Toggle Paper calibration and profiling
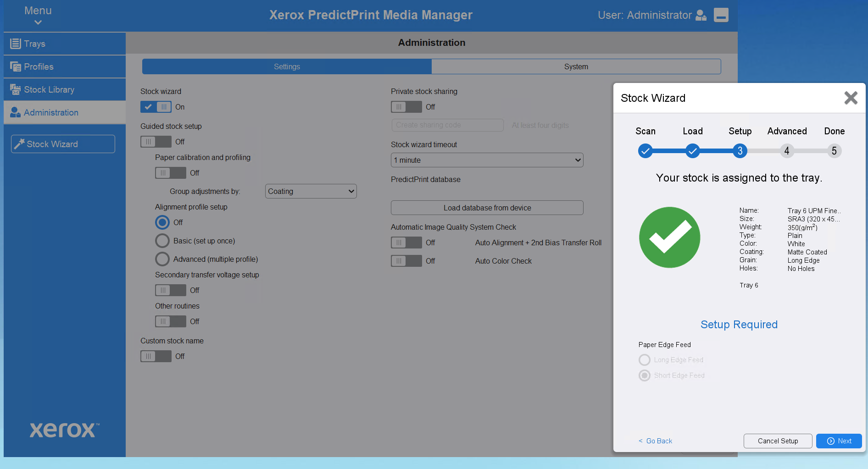The height and width of the screenshot is (469, 868). pos(171,173)
